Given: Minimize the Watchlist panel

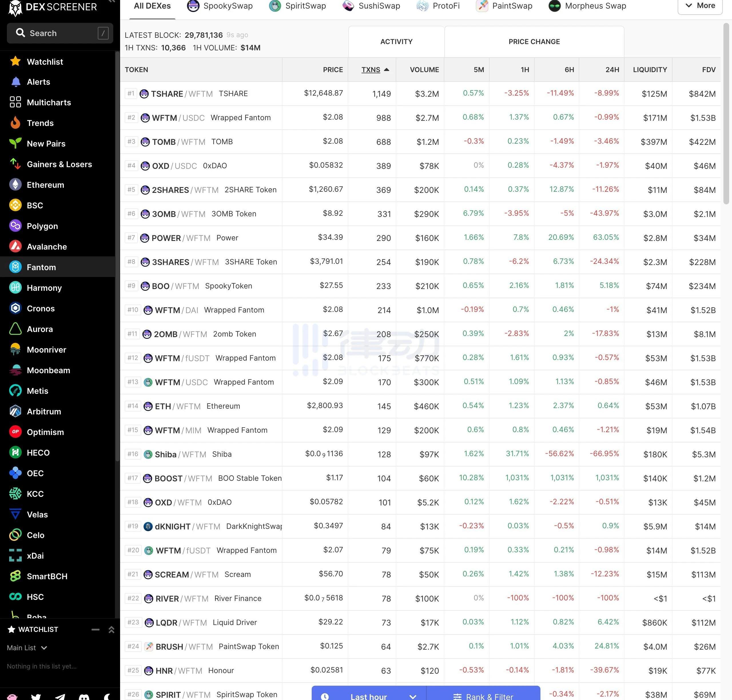Looking at the screenshot, I should (x=96, y=630).
